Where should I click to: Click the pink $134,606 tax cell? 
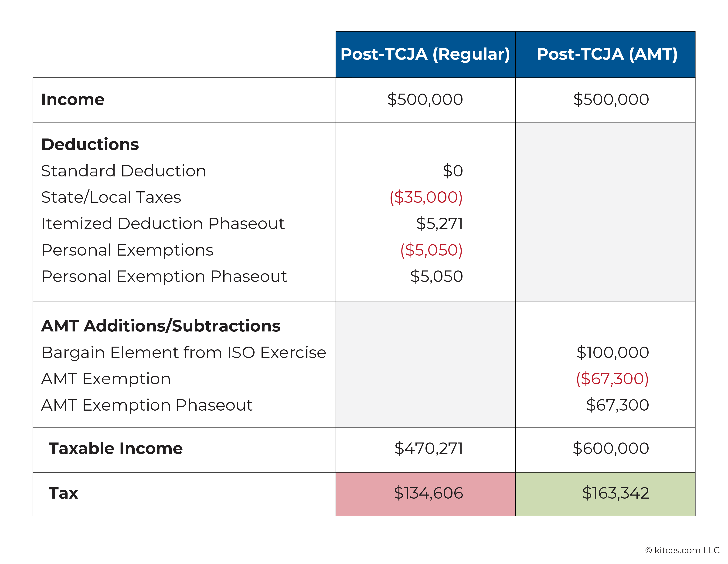[426, 494]
